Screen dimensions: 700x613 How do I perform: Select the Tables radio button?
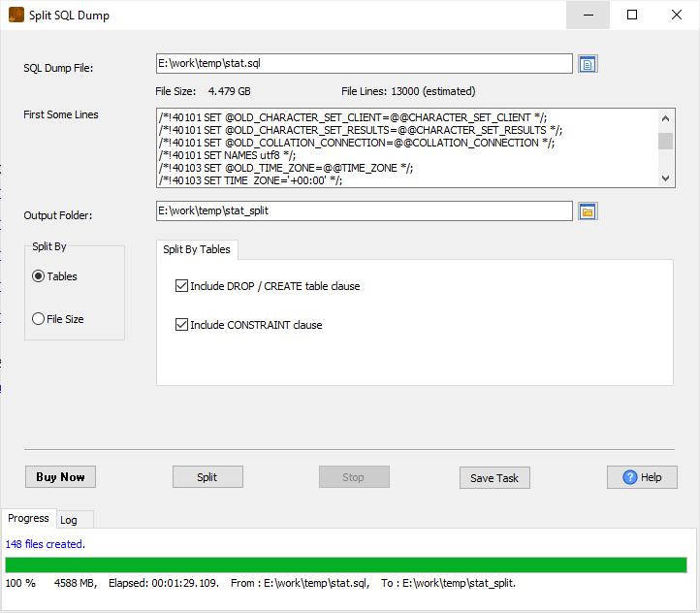coord(39,276)
